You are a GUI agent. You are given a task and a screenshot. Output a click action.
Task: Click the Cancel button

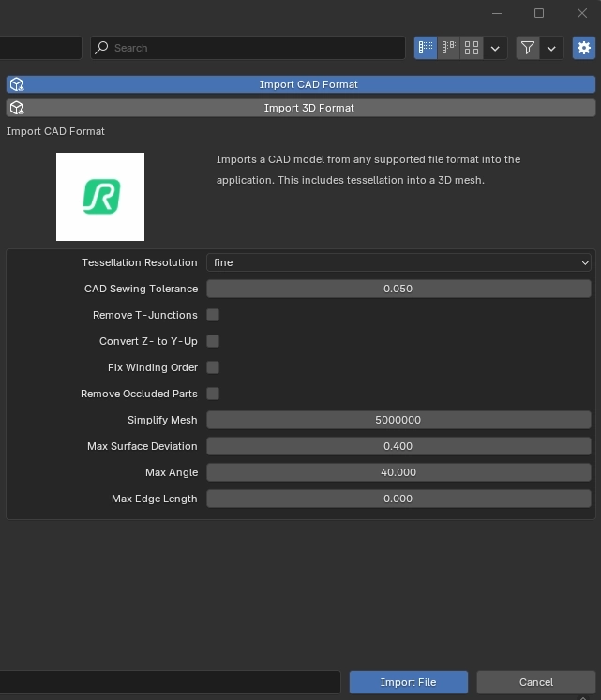point(535,682)
